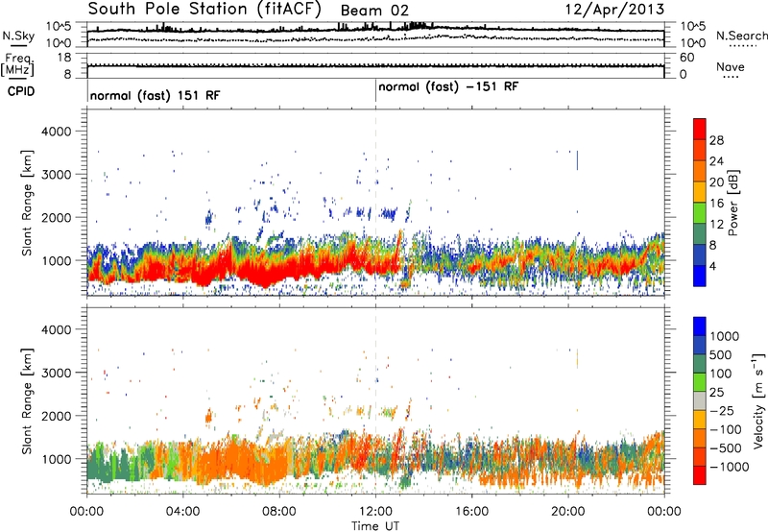Pick the blue top segment of Velocity colorbar

700,326
